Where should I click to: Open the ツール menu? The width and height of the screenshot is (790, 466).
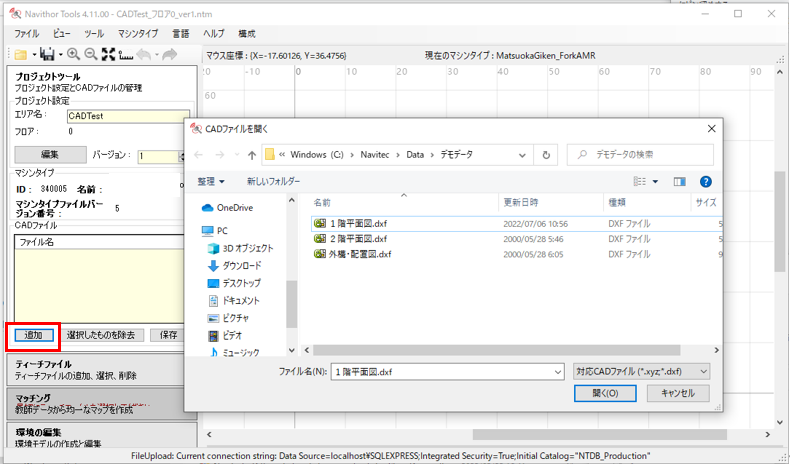click(x=93, y=33)
